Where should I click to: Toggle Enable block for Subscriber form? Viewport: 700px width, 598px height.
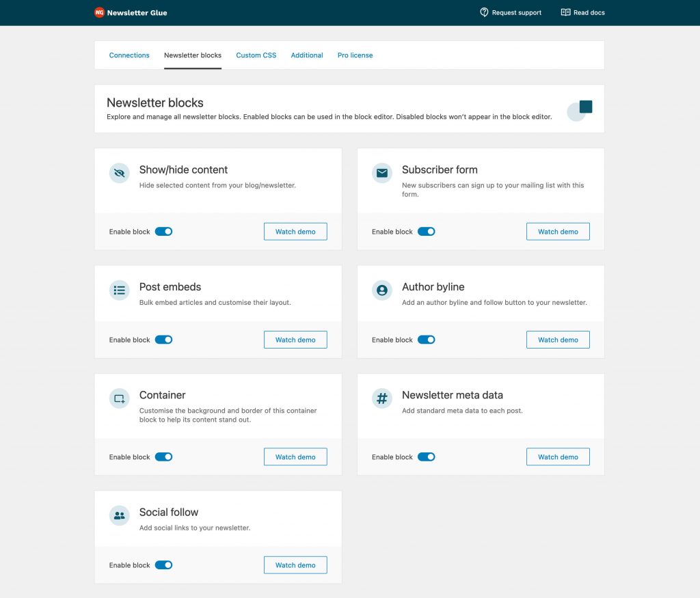pos(426,232)
